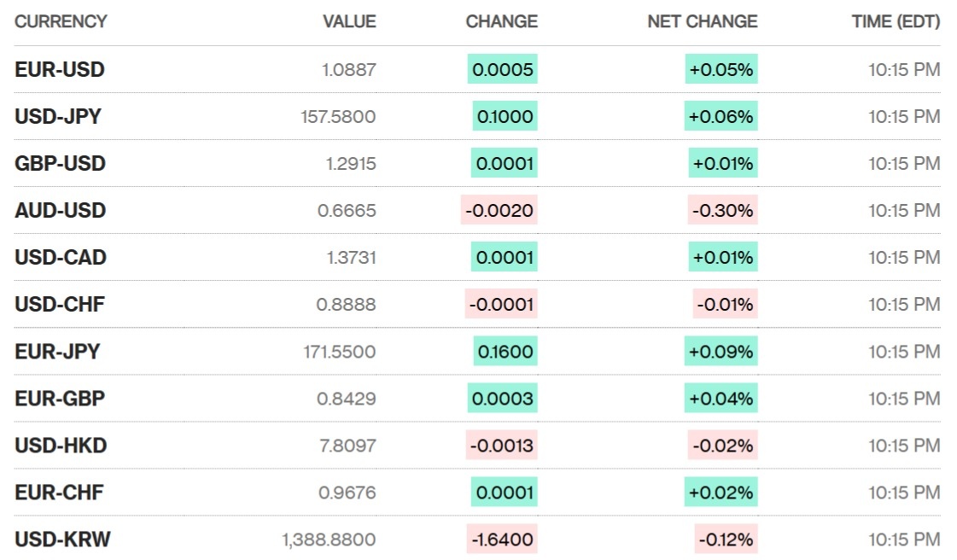Viewport: 957px width, 560px height.
Task: Open the USD-KRW currency link
Action: 62,540
